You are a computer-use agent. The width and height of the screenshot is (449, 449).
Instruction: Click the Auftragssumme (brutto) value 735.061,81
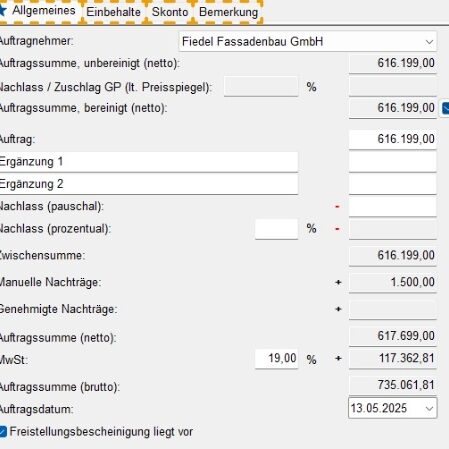coord(393,385)
